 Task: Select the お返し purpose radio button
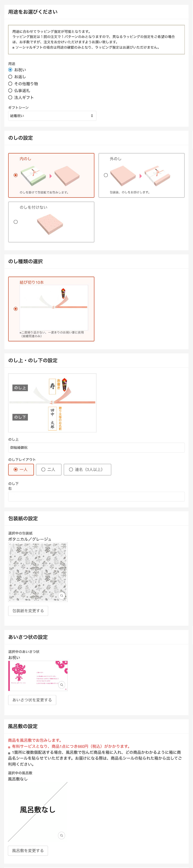pos(10,77)
